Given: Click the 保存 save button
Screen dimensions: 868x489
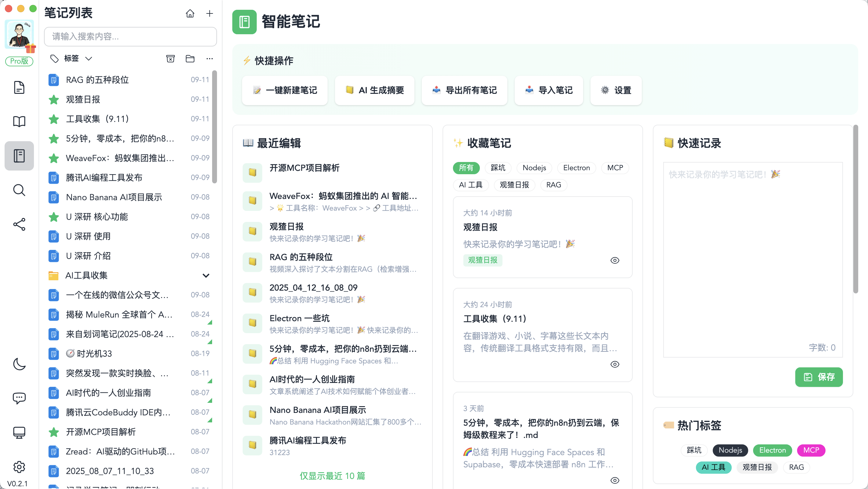Looking at the screenshot, I should click(819, 377).
